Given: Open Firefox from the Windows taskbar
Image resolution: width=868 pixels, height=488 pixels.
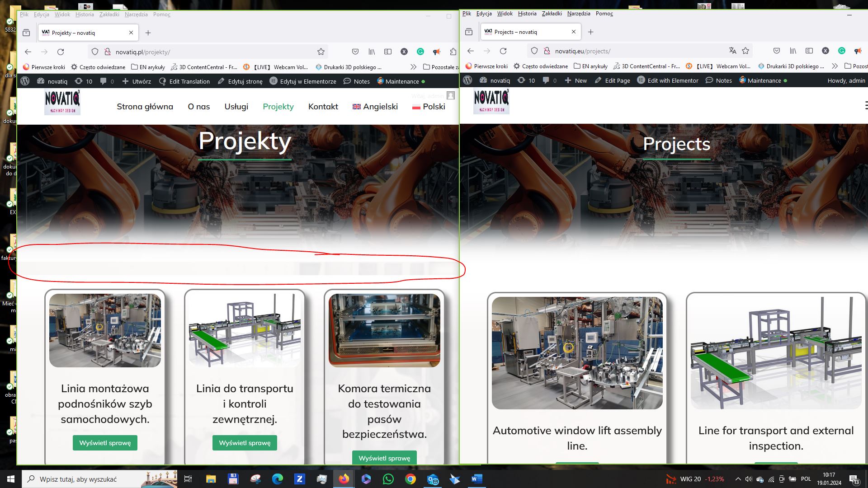Looking at the screenshot, I should coord(344,479).
